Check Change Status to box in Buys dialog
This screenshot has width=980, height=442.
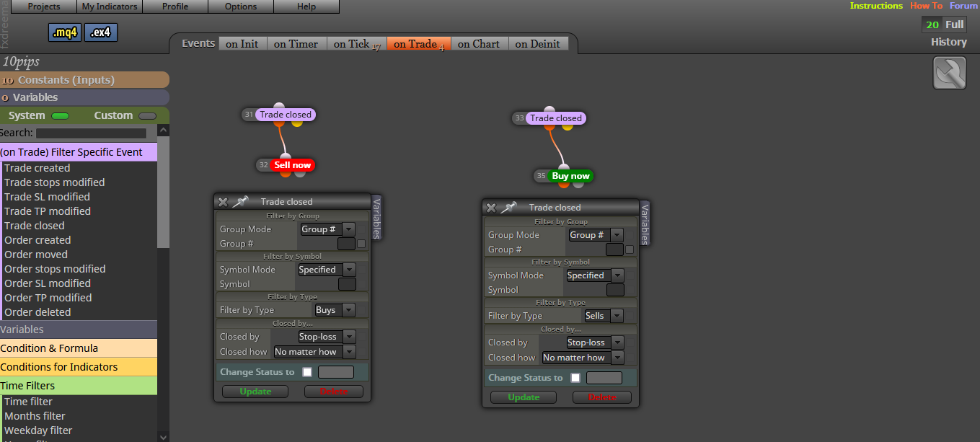pyautogui.click(x=307, y=372)
